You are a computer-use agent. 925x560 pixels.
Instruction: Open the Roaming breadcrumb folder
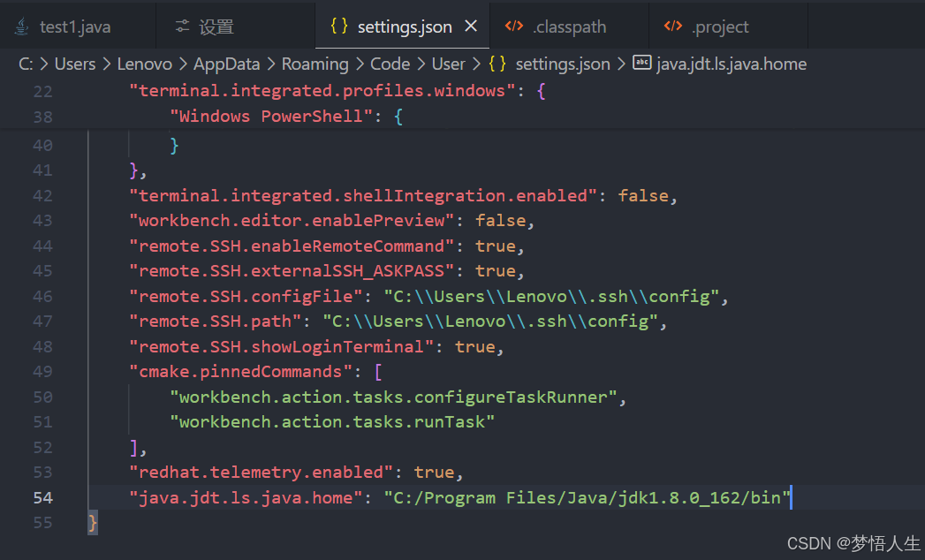(x=315, y=64)
